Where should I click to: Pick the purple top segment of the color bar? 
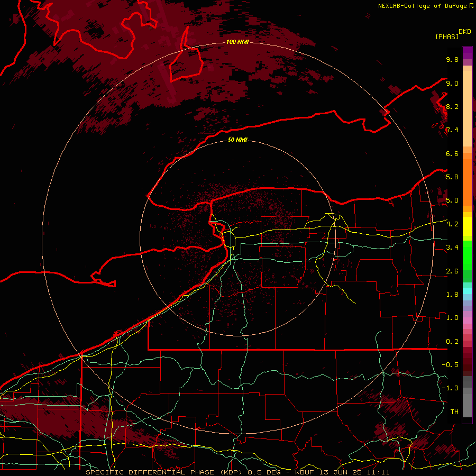tap(467, 53)
